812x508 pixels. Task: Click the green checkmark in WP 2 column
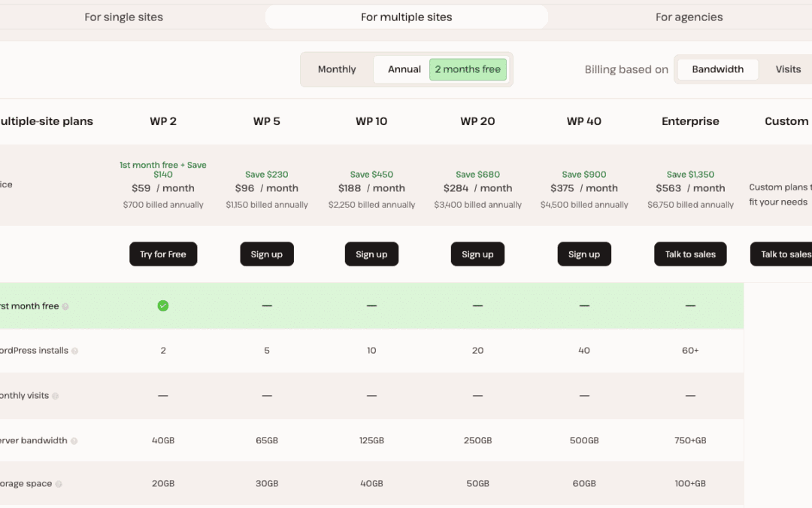coord(163,306)
